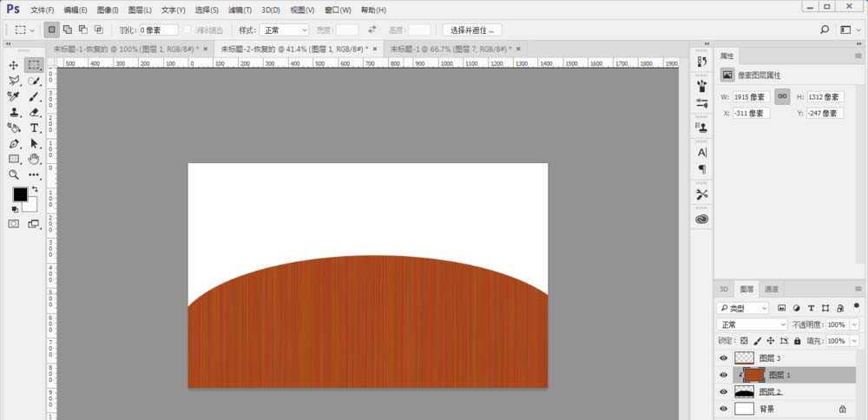This screenshot has height=420, width=868.
Task: Select the Pen tool
Action: (14, 143)
